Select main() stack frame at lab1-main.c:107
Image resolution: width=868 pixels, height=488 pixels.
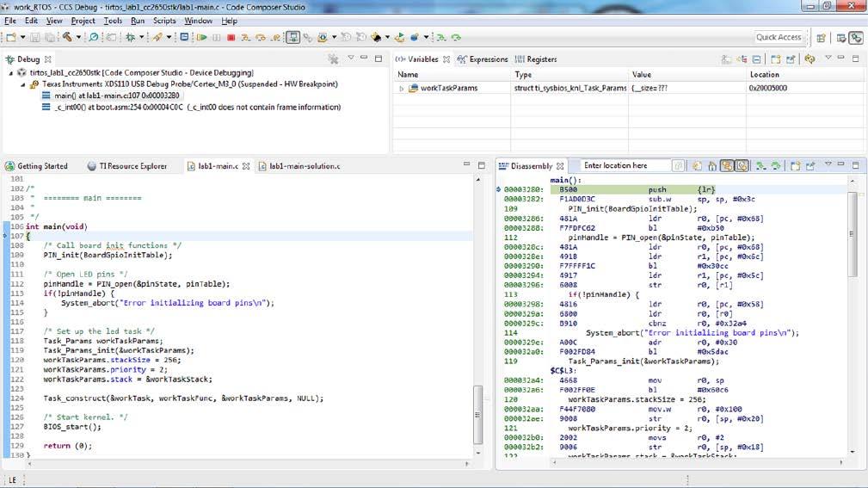(111, 96)
